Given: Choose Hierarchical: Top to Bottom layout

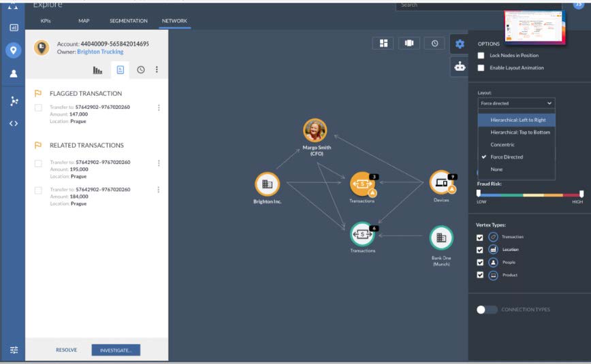Looking at the screenshot, I should pos(517,132).
